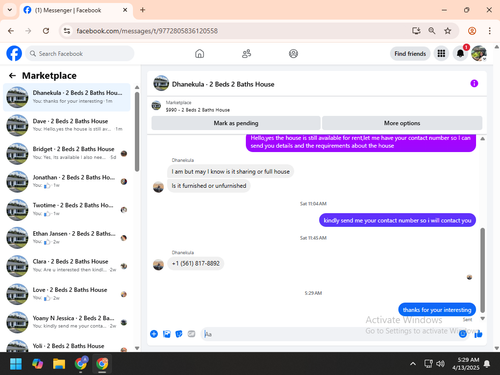Viewport: 500px width, 375px height.
Task: Click the chat header title Dhanekula
Action: point(223,84)
